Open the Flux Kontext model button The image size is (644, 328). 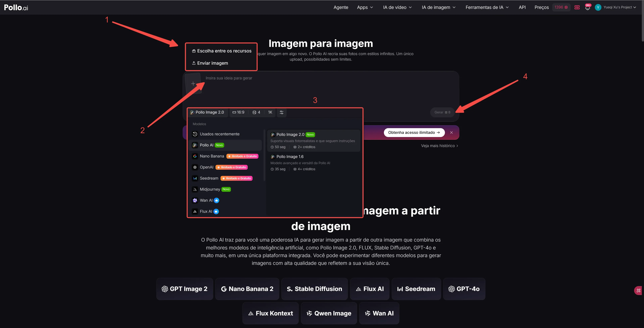[271, 313]
